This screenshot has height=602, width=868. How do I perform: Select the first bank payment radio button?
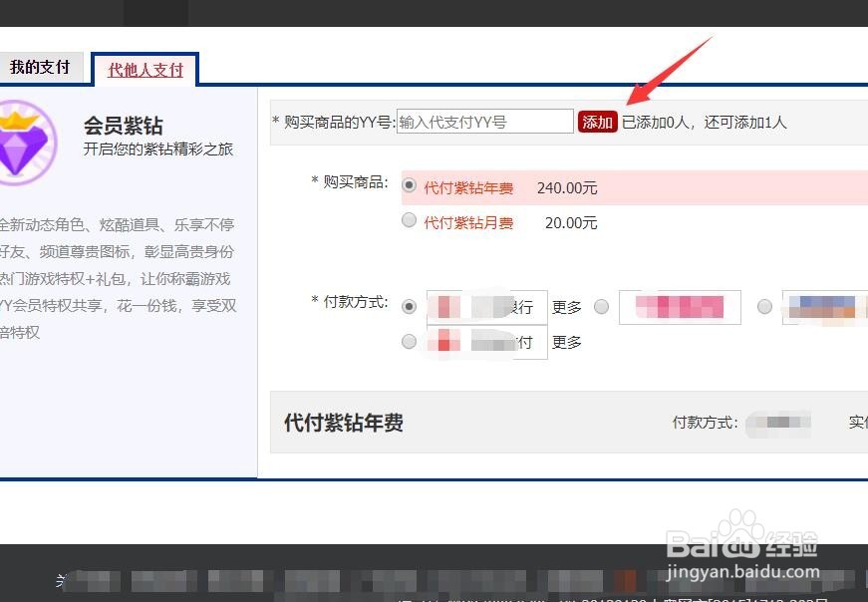pyautogui.click(x=409, y=307)
